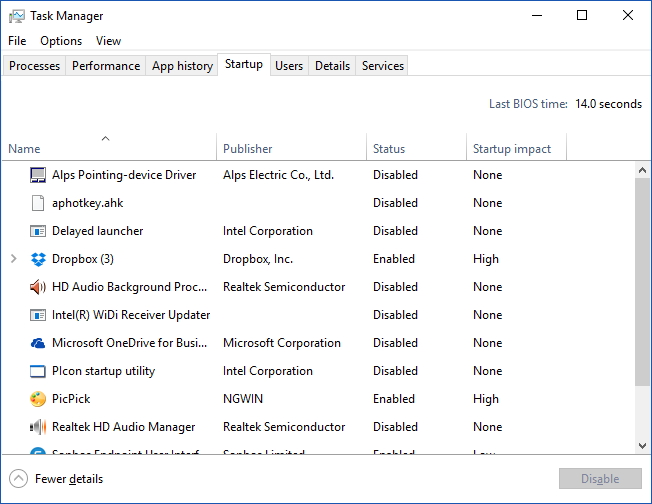Click the High startup impact of Dropbox
The image size is (652, 504).
coord(486,259)
